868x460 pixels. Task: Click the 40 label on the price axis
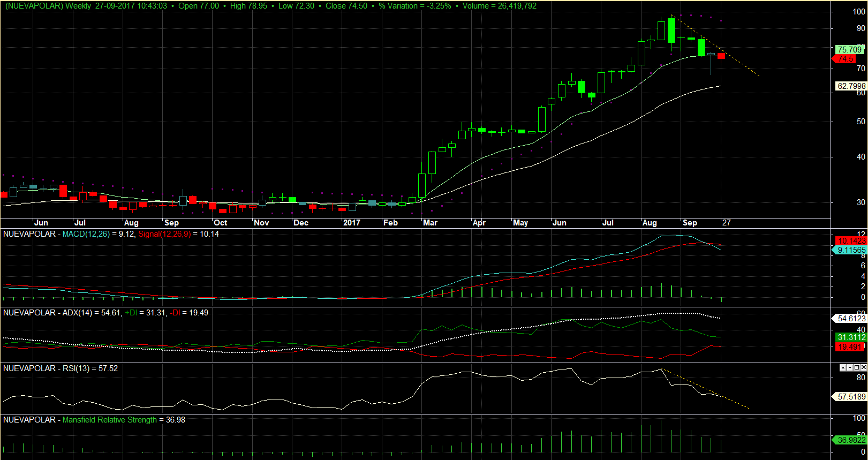point(861,157)
